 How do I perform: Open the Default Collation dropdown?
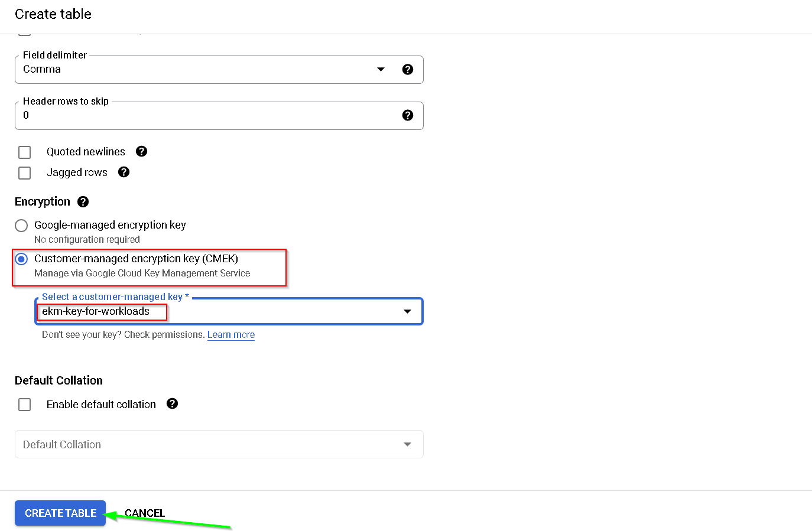(219, 444)
